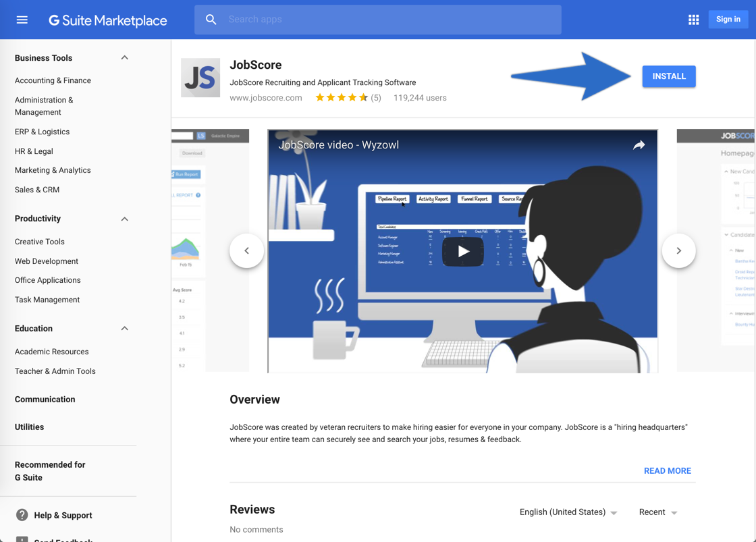The width and height of the screenshot is (756, 542).
Task: Open Web Development category
Action: click(47, 261)
